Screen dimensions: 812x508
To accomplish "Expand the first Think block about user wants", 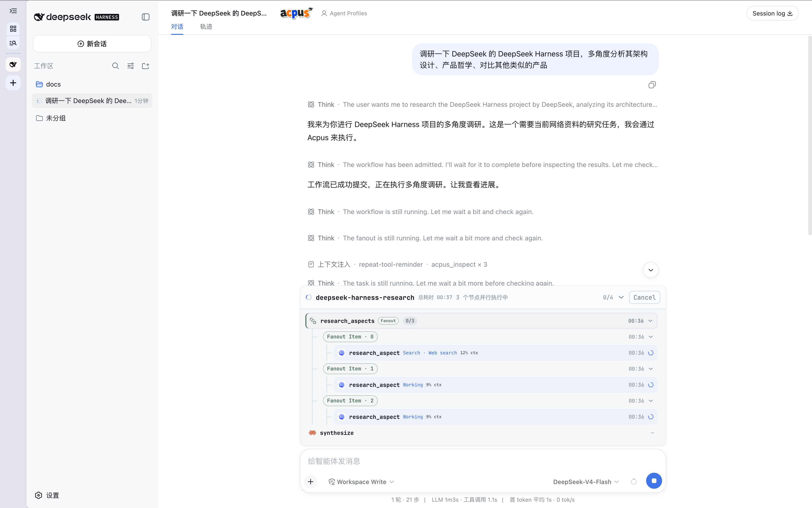I will coord(483,104).
